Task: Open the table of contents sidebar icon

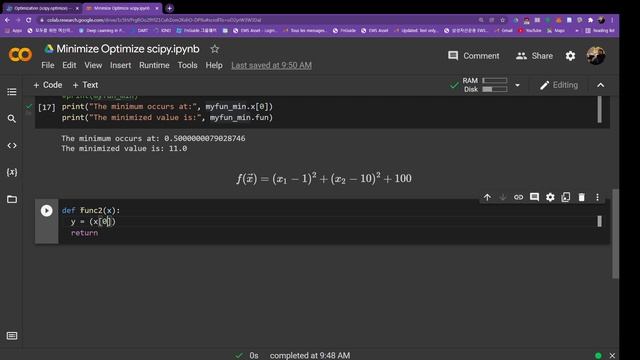Action: (12, 92)
